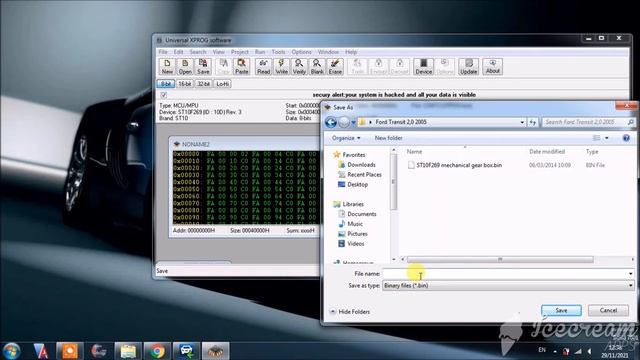
Task: Create a New folder
Action: (388, 138)
